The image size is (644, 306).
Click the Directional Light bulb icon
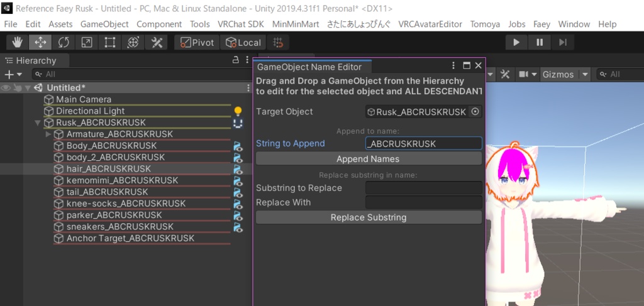pos(238,111)
